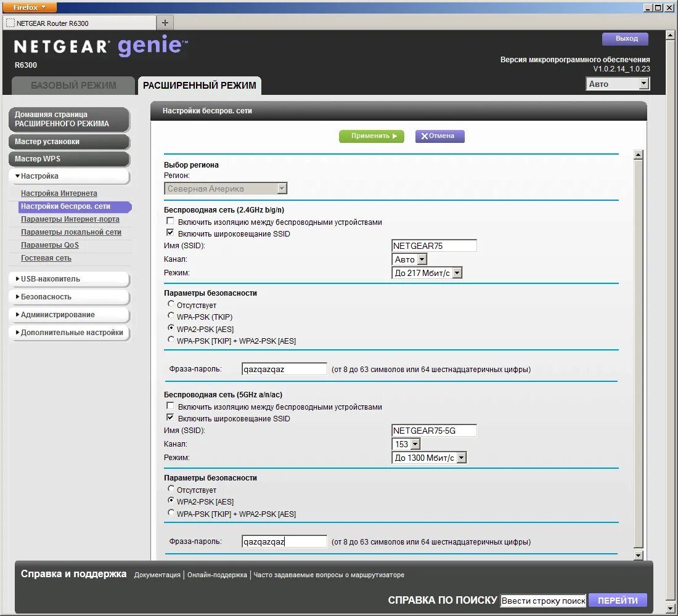The height and width of the screenshot is (616, 678).
Task: Open the Онлайн-поддержка link
Action: 217,575
